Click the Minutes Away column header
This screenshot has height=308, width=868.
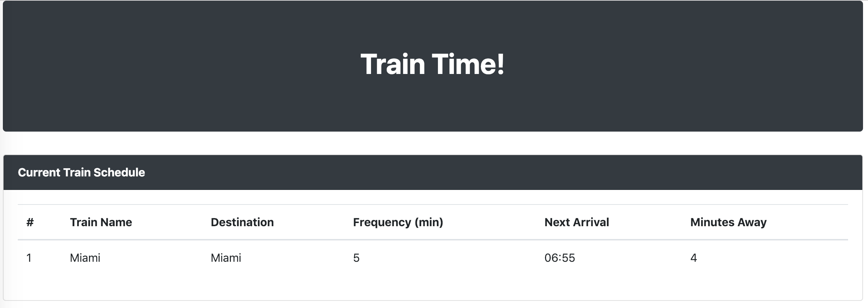click(x=728, y=222)
